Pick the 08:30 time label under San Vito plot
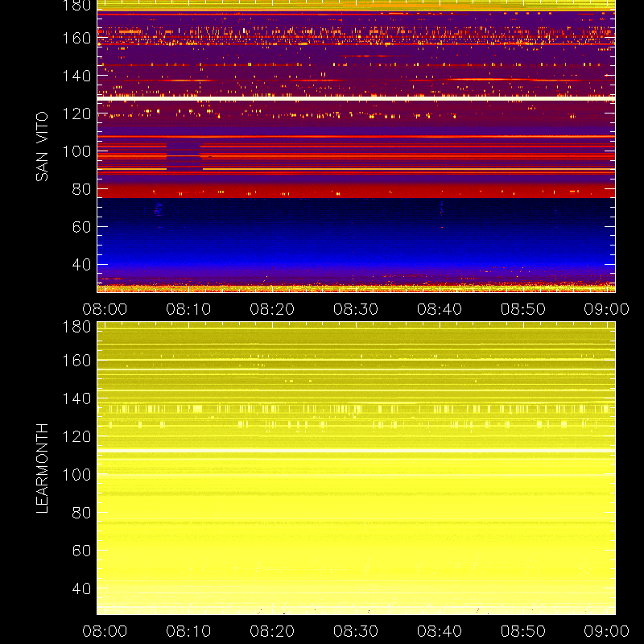The height and width of the screenshot is (644, 644). [x=356, y=309]
